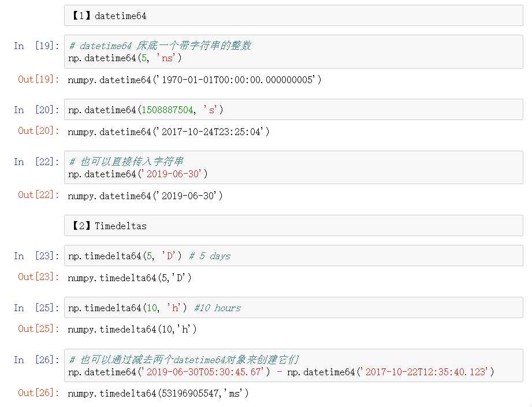Select the In [19] prompt label

[x=36, y=46]
